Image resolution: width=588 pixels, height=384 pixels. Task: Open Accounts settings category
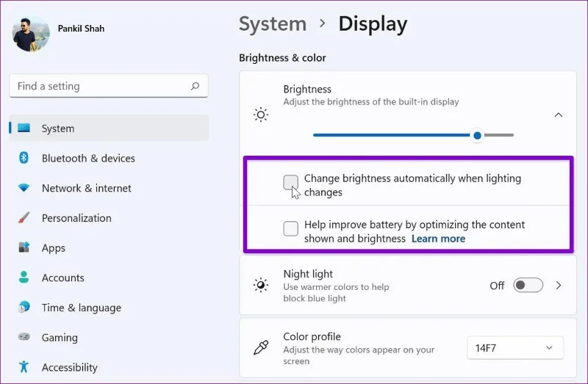(x=109, y=278)
